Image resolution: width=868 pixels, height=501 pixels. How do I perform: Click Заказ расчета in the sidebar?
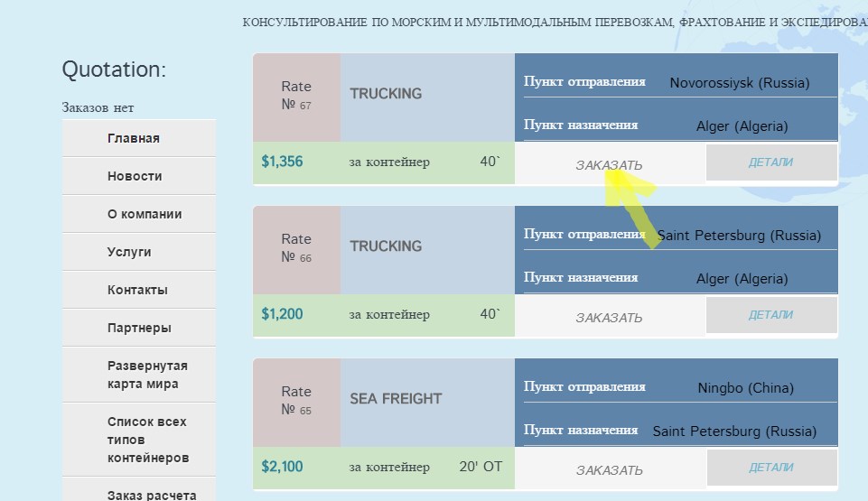click(151, 494)
